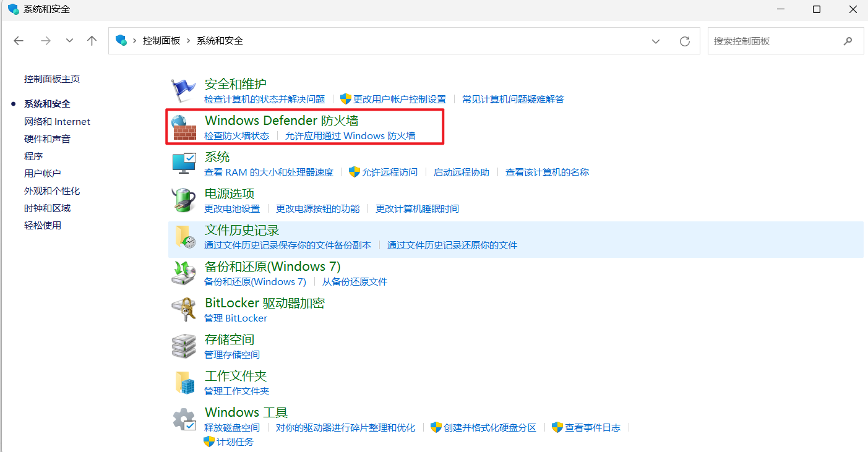Click shield icon beside 查看事件日志
This screenshot has width=868, height=452.
557,427
